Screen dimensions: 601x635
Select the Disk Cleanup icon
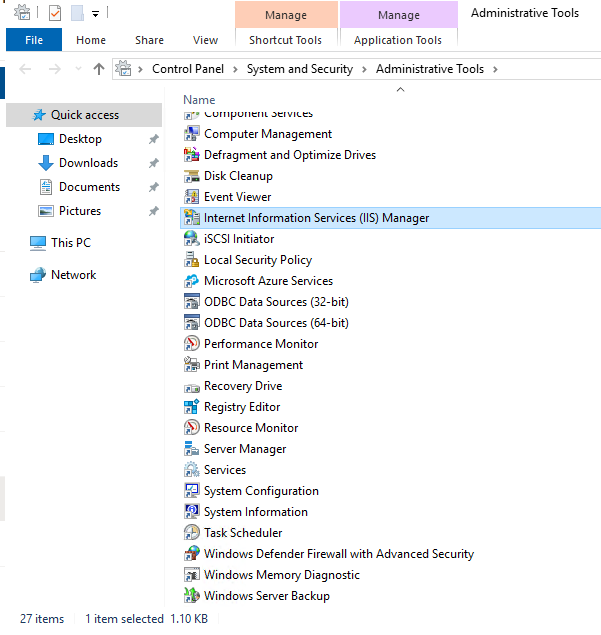[x=192, y=176]
